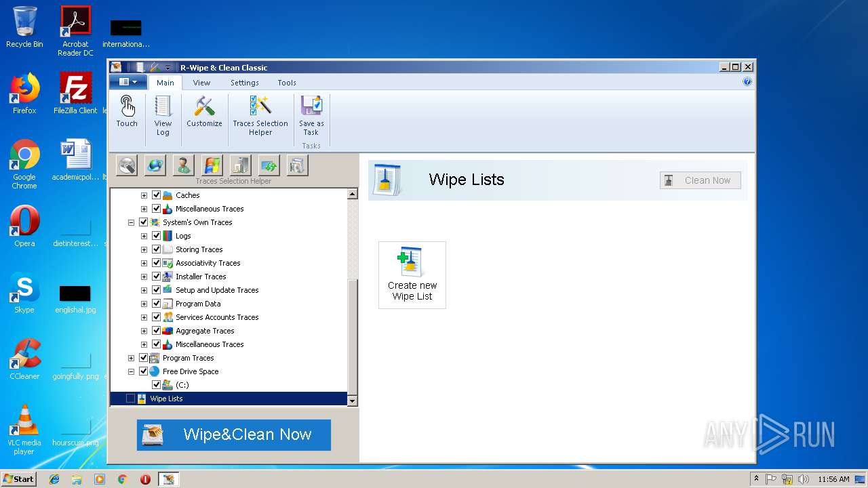Click the Create new Wipe List tile

[x=412, y=275]
